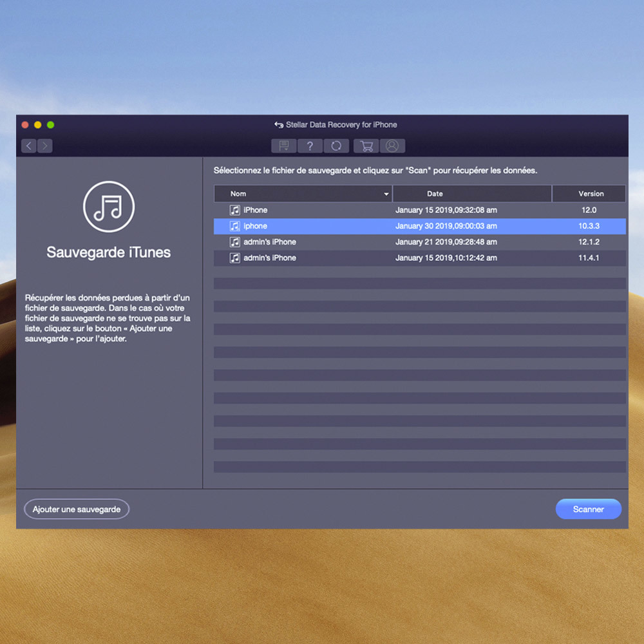Click the flag-shaped toolbar icon beside Help

click(284, 146)
